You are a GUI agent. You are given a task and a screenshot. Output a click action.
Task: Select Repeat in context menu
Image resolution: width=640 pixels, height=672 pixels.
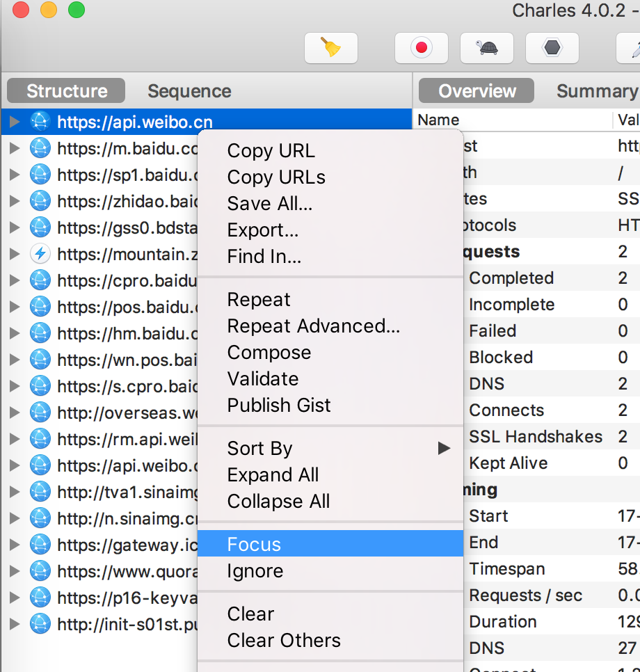coord(330,300)
